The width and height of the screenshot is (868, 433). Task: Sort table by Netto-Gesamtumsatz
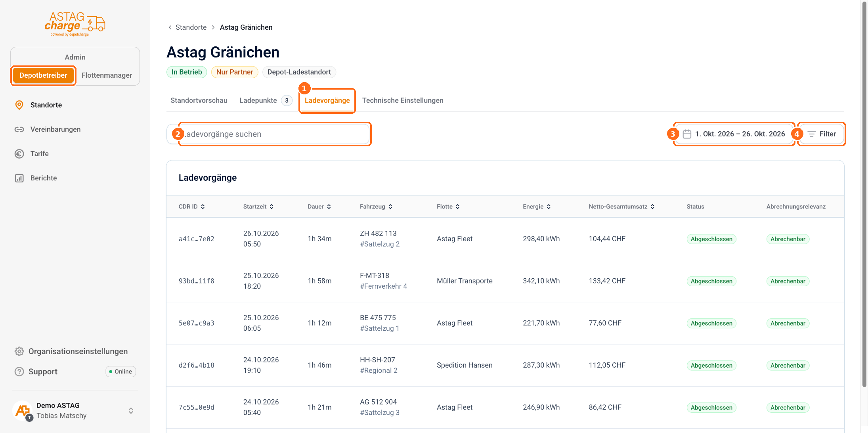(622, 207)
